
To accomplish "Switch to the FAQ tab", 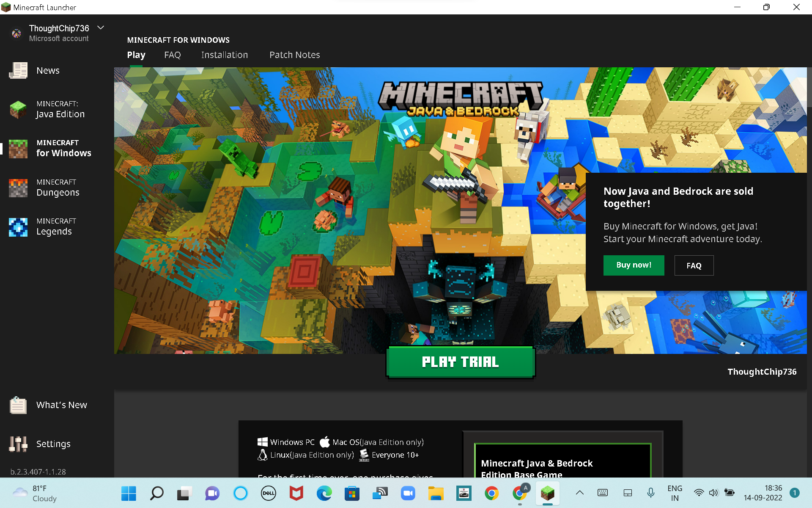I will [x=173, y=55].
